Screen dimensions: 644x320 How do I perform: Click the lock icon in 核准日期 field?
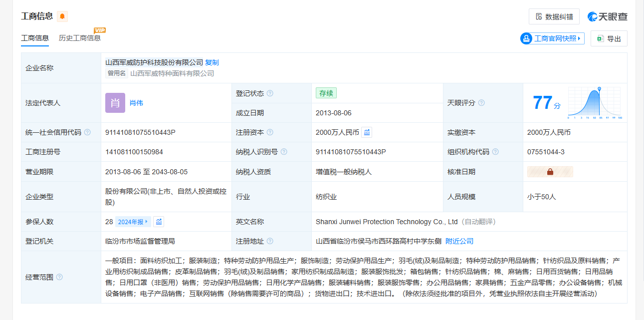(550, 172)
